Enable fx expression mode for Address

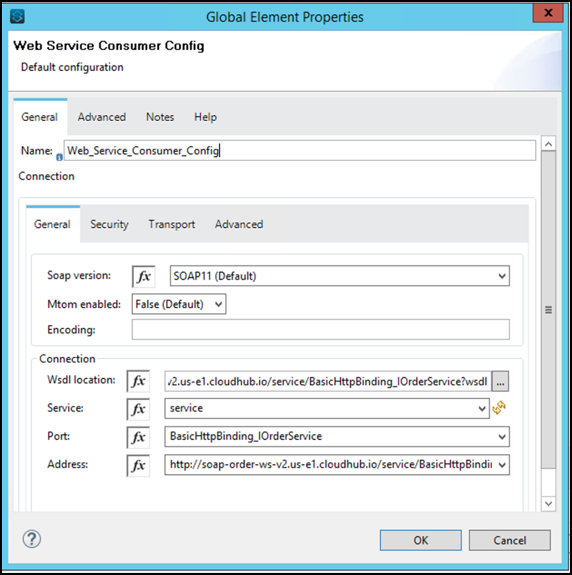pos(138,465)
